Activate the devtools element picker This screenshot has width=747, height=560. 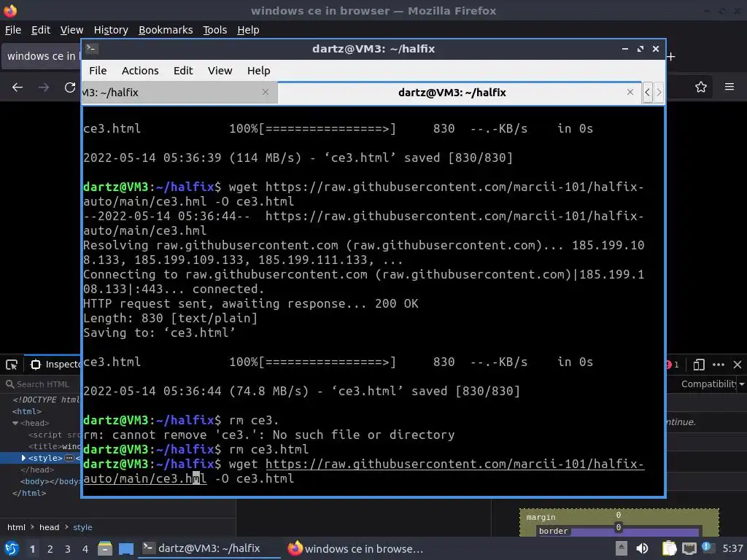pyautogui.click(x=12, y=365)
